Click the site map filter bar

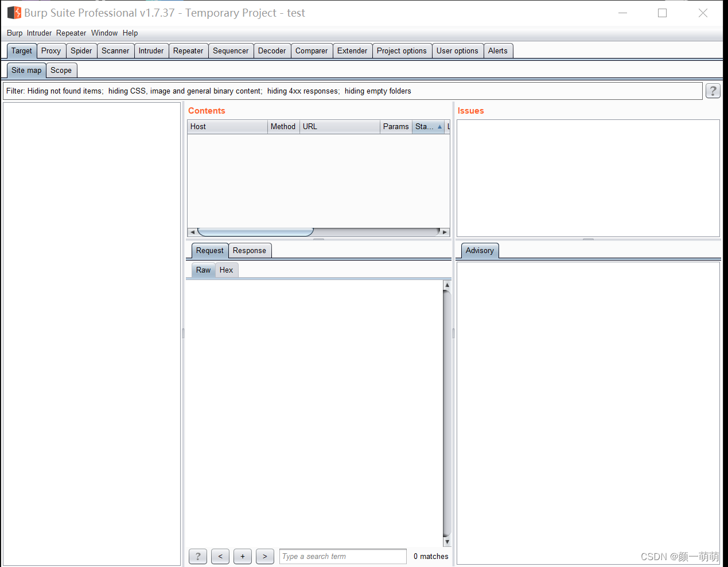[x=353, y=91]
